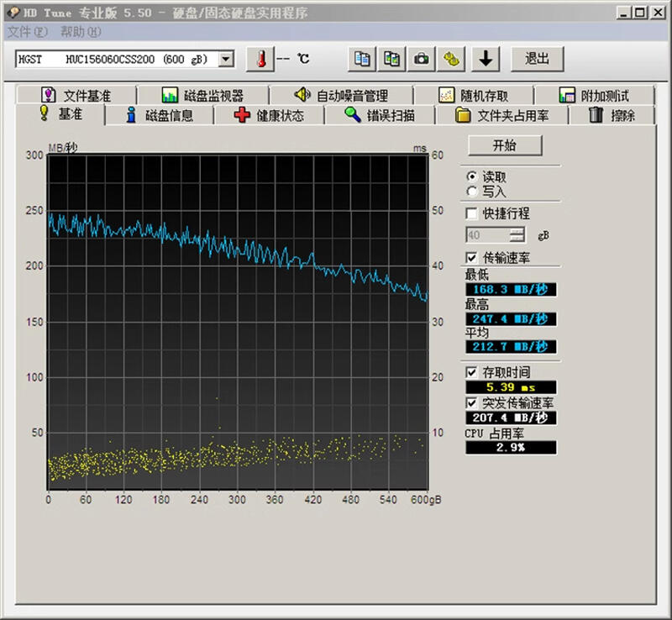Image resolution: width=672 pixels, height=620 pixels.
Task: Open the HGST drive selection dropdown
Action: click(x=226, y=59)
